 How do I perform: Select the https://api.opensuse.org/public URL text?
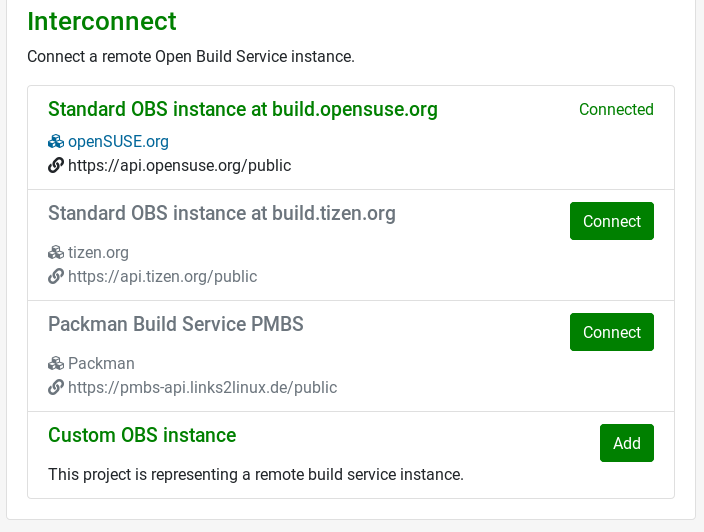pos(180,165)
